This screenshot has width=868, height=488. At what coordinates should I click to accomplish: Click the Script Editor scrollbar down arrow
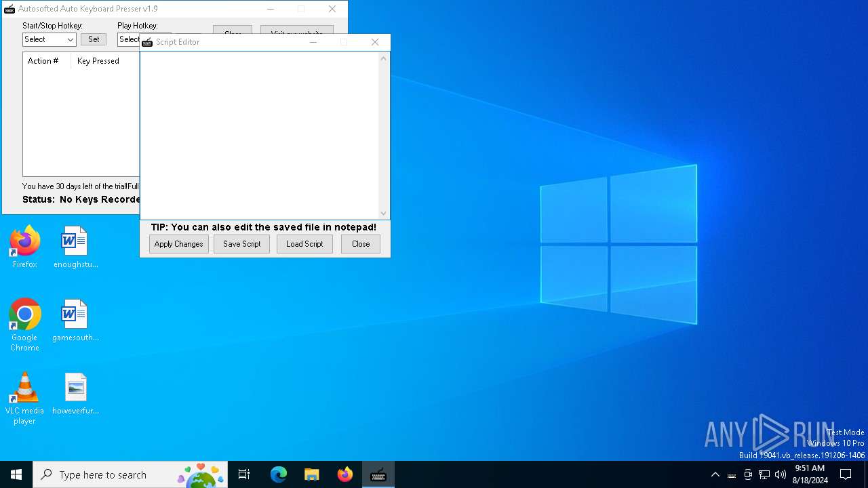tap(384, 213)
